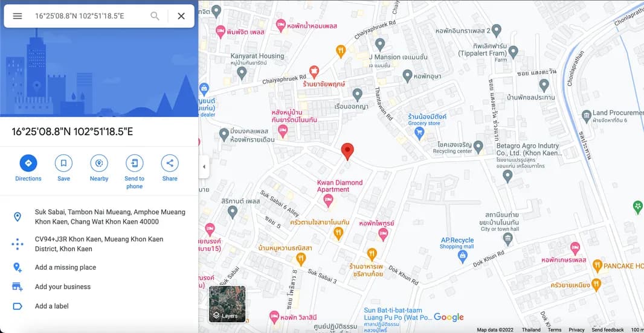Click the red dropped pin marker
Screen dimensions: 644x333
[x=347, y=151]
